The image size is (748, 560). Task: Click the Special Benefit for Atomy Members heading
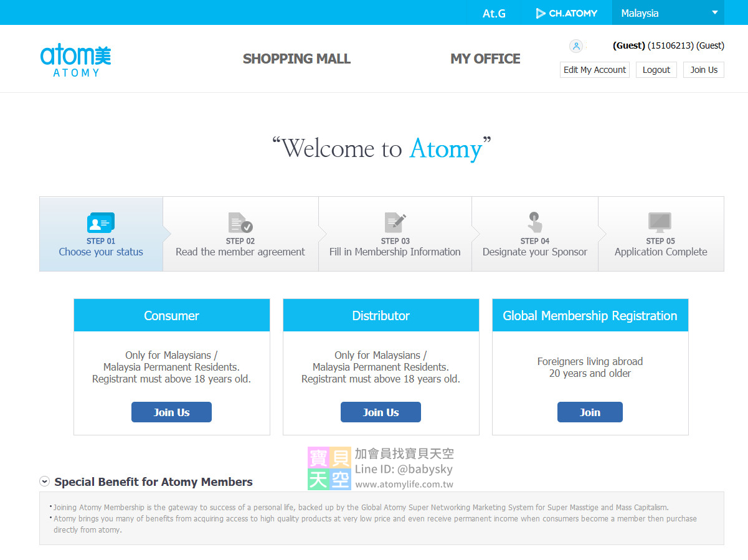coord(153,482)
